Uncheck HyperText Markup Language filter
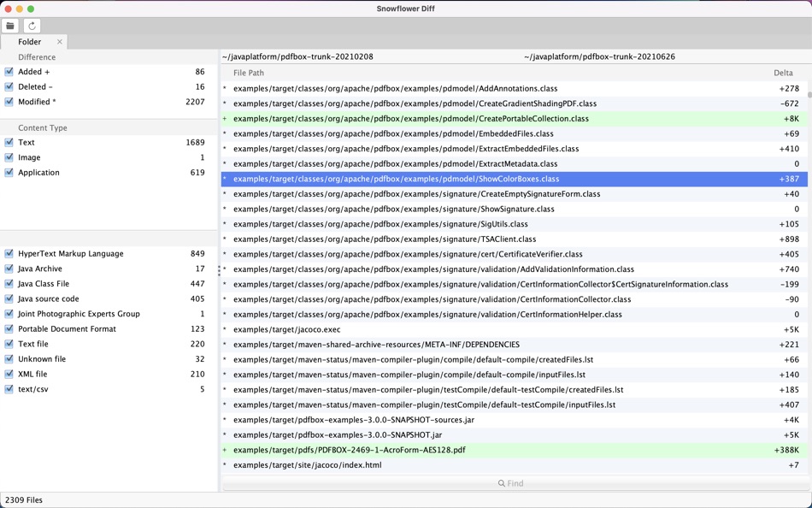 coord(9,253)
